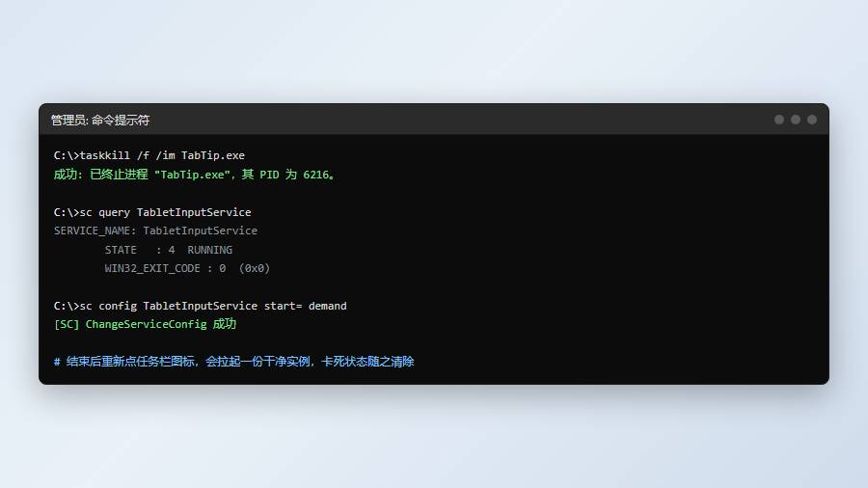Click the first gray window dot
This screenshot has height=488, width=868.
[x=779, y=120]
